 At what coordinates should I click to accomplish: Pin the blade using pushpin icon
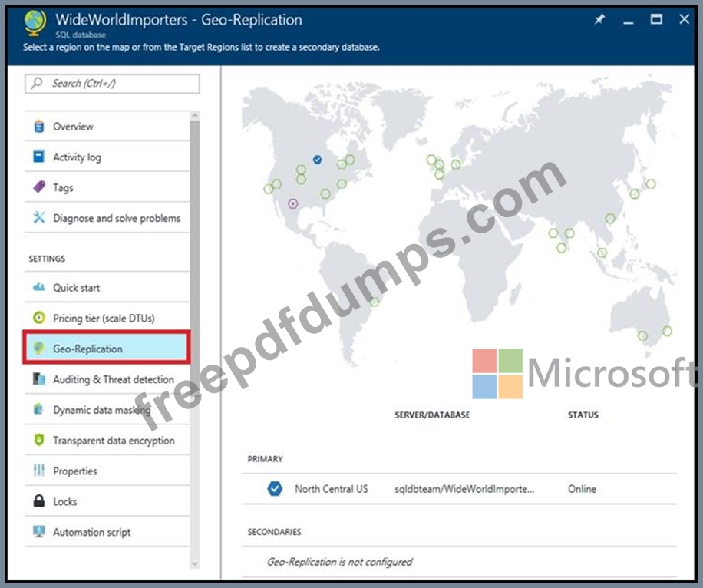599,19
